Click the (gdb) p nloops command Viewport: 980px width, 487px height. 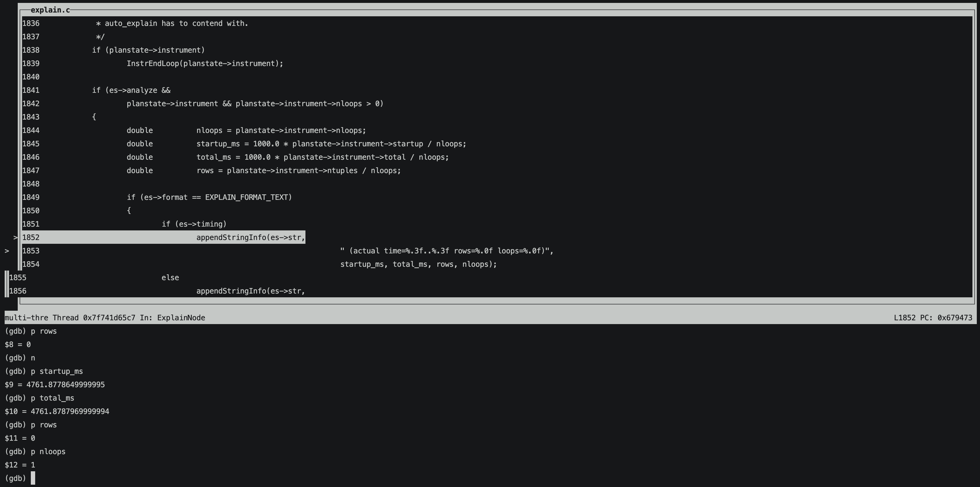tap(35, 452)
